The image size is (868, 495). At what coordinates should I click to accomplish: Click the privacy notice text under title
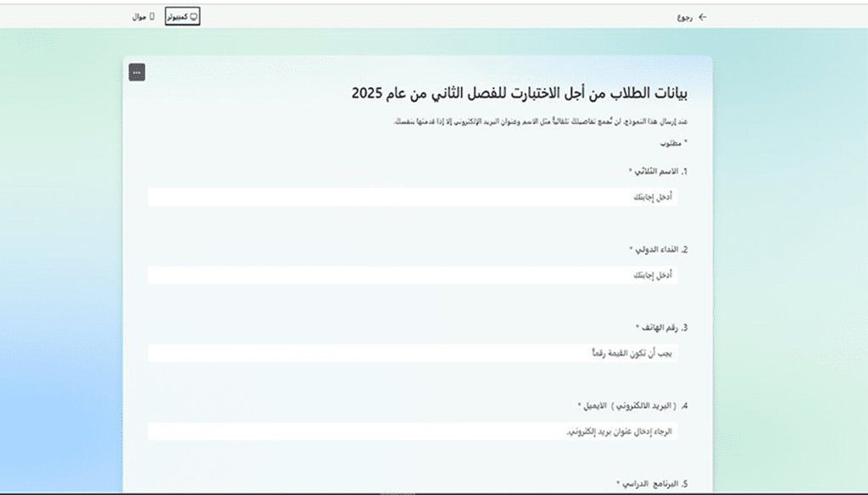tap(541, 121)
